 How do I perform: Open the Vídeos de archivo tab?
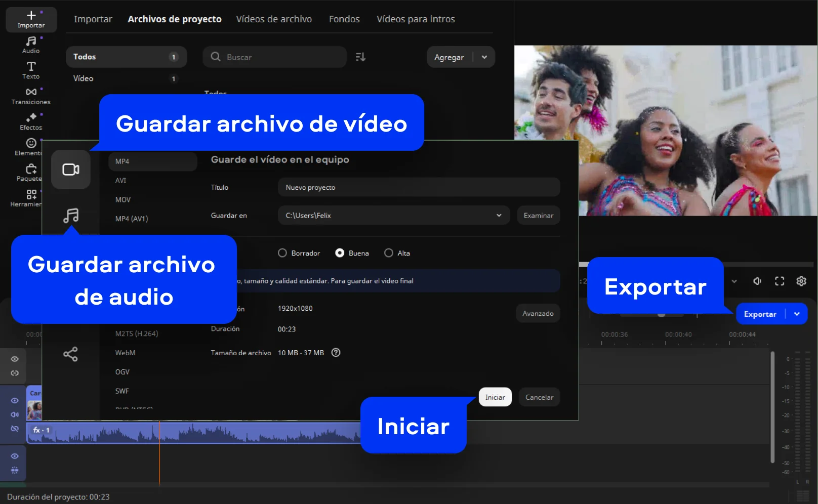pos(274,19)
